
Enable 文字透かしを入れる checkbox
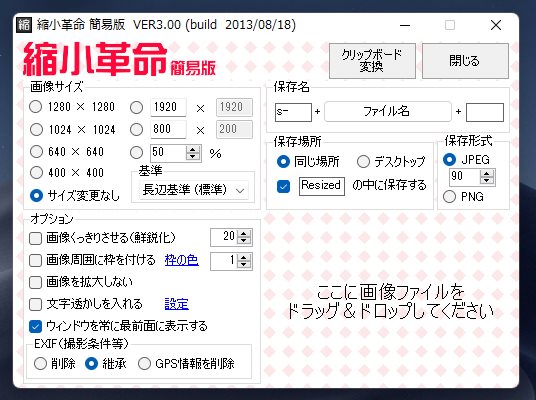point(35,304)
